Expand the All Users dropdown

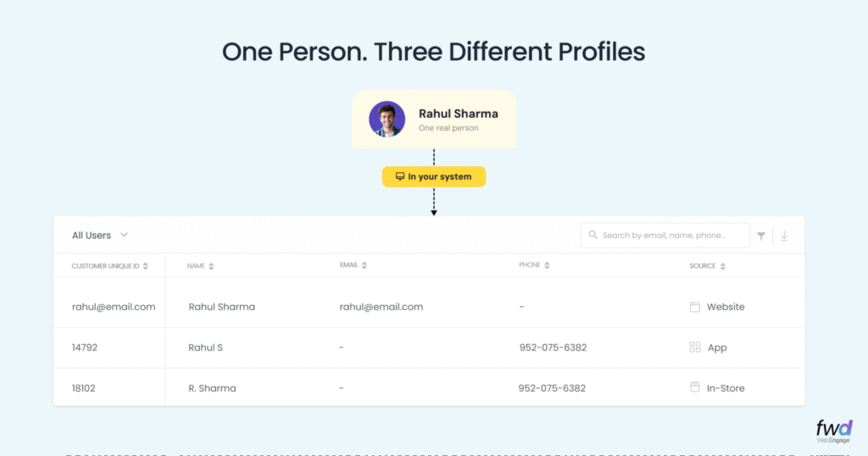tap(124, 235)
